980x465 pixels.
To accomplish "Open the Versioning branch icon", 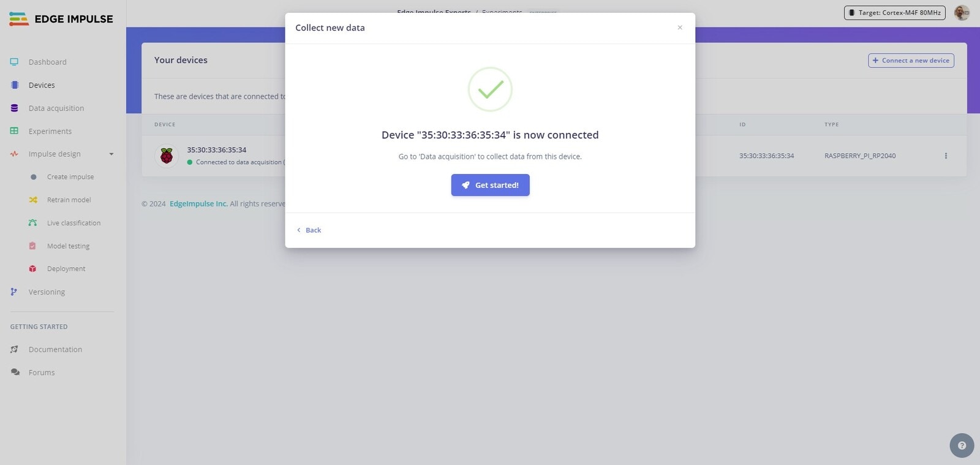I will tap(13, 292).
